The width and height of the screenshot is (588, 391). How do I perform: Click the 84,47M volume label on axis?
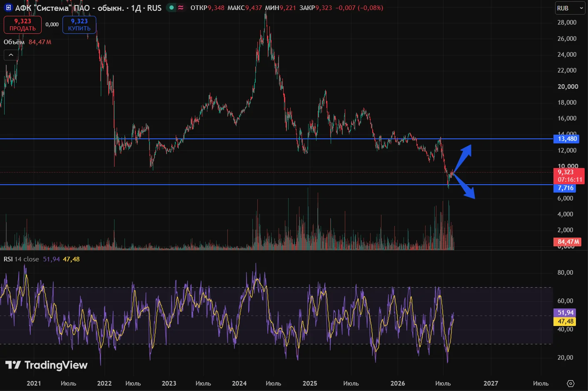coord(568,242)
